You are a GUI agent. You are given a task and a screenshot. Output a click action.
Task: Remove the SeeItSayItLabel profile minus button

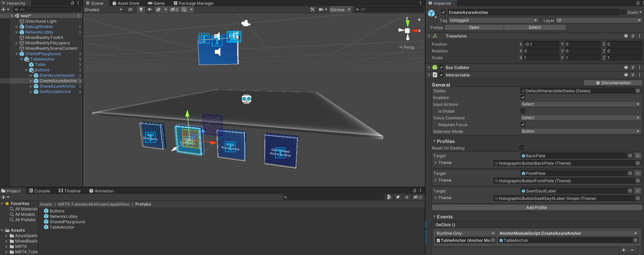click(x=638, y=191)
